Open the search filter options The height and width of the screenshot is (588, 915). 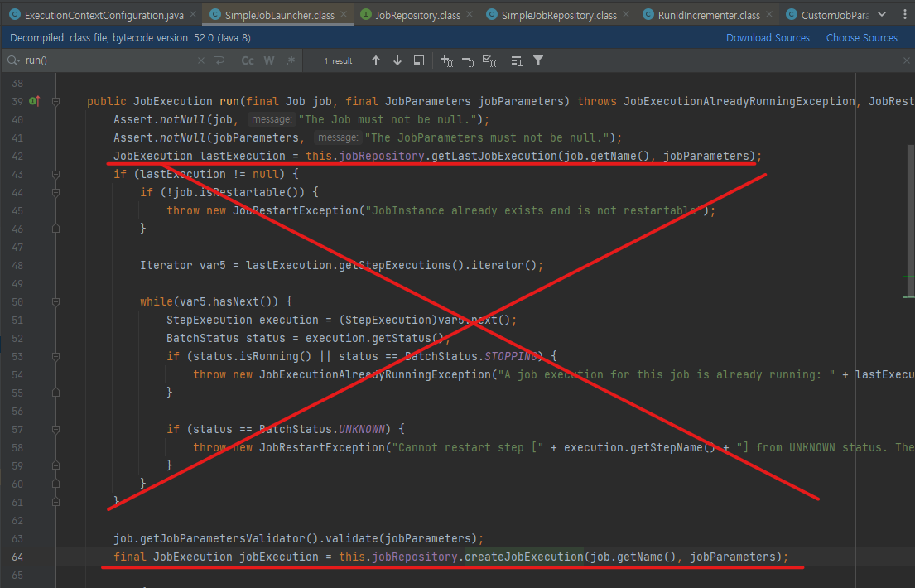538,60
